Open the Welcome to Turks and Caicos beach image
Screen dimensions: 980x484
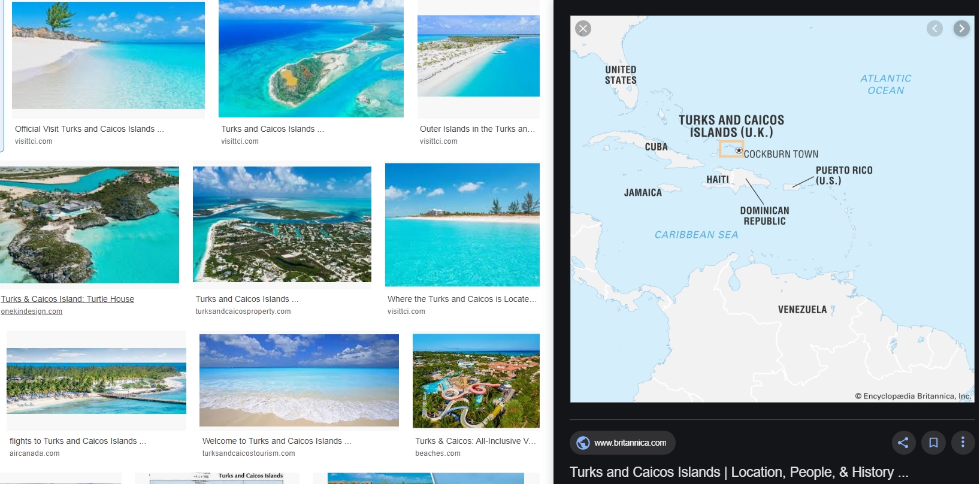click(299, 380)
